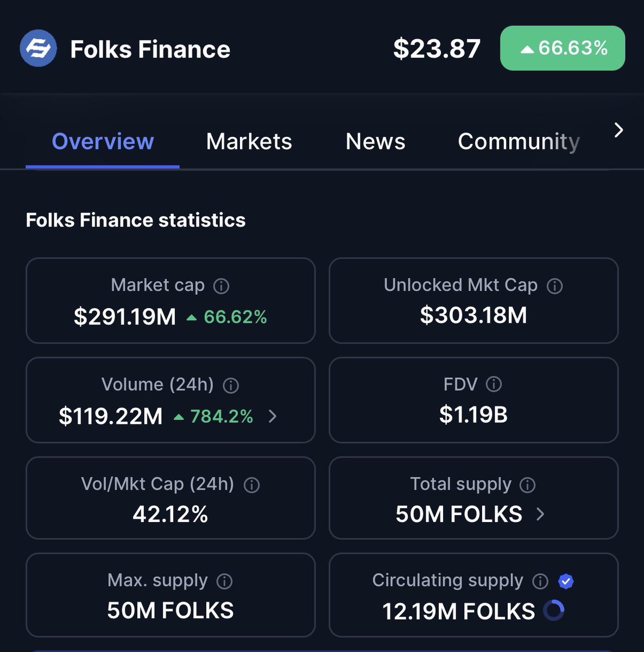Click the verified badge beside Circulating supply
Screen dimensions: 644x652
[565, 581]
